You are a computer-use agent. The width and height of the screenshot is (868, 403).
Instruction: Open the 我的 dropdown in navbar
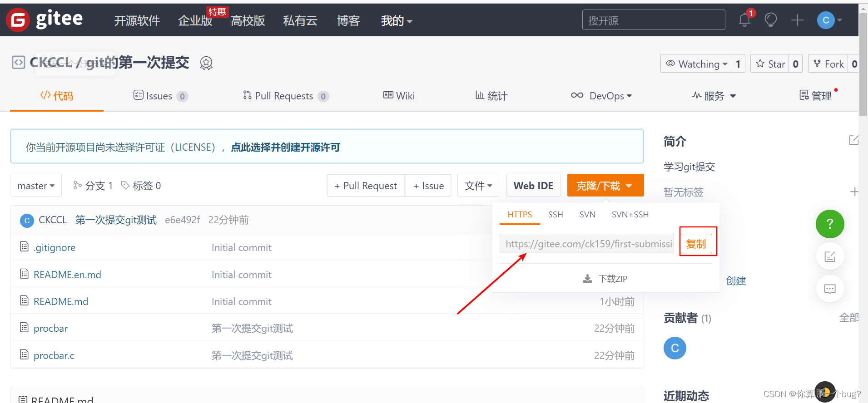click(x=397, y=20)
